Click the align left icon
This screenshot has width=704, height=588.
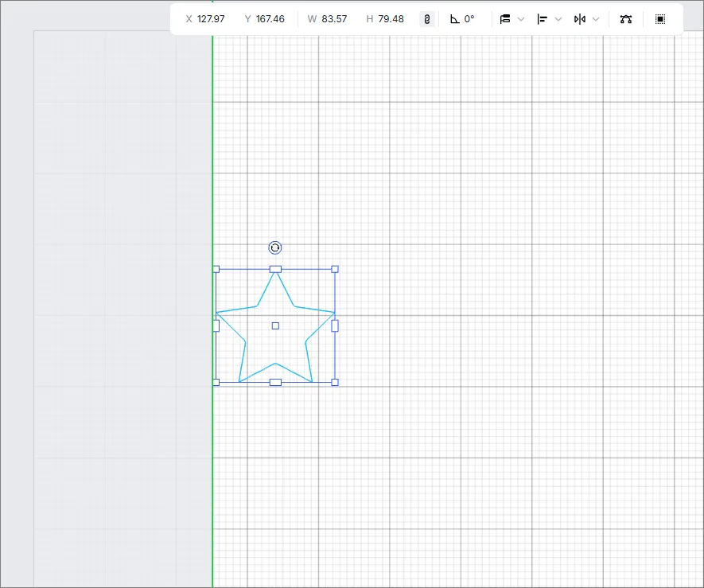[x=543, y=19]
